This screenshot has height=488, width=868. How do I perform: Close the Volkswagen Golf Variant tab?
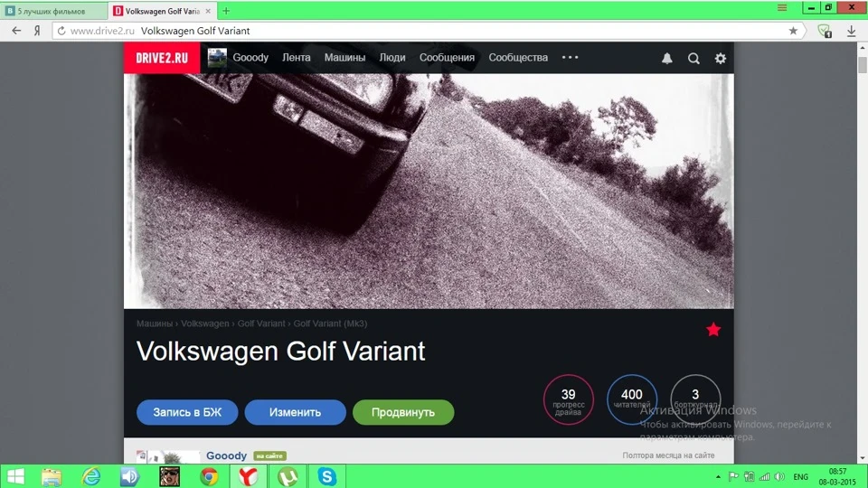tap(208, 11)
